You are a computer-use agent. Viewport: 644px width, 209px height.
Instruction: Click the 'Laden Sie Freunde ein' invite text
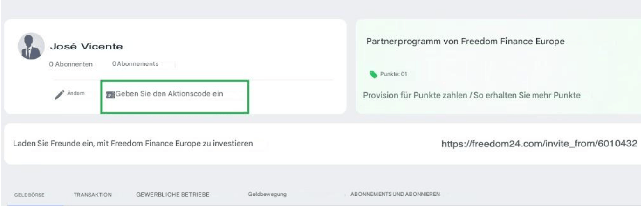[133, 144]
